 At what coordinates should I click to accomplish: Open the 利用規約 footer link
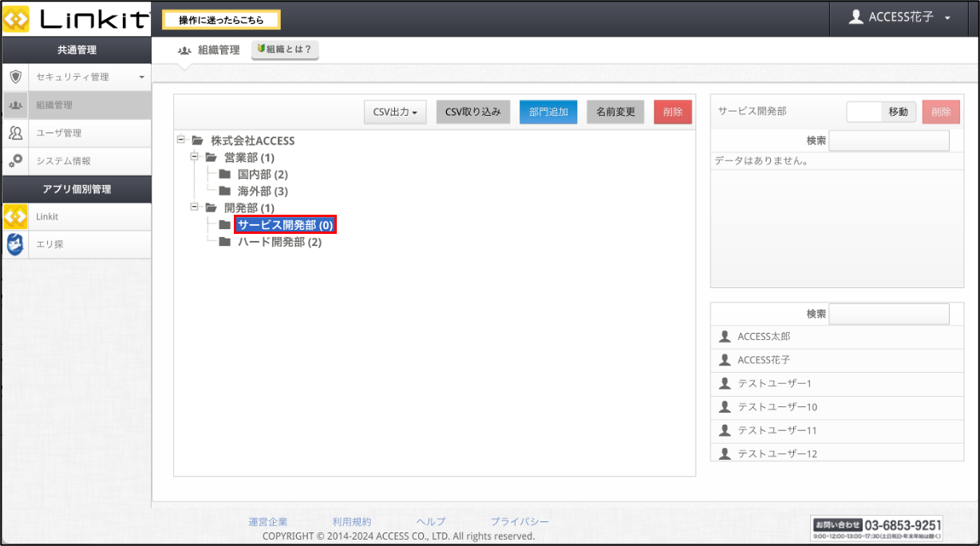coord(352,522)
